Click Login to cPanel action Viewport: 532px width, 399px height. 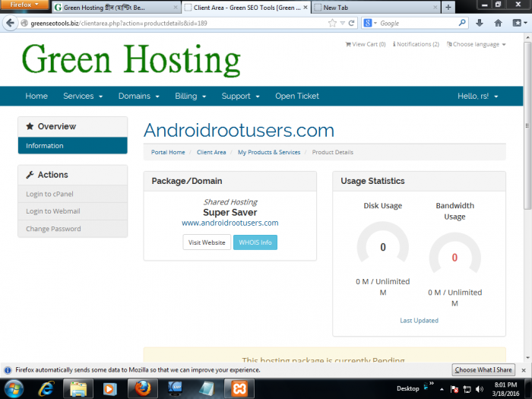click(x=73, y=194)
